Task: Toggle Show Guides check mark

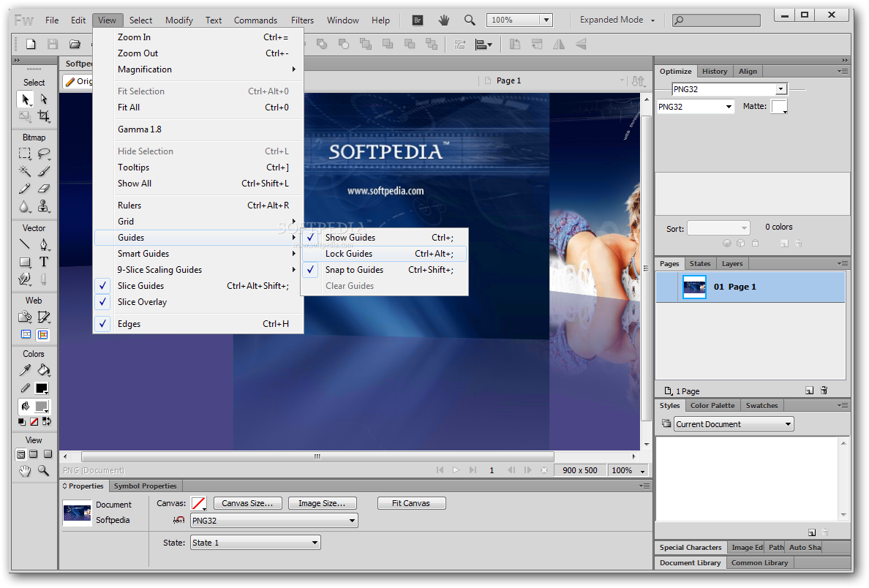Action: point(310,237)
